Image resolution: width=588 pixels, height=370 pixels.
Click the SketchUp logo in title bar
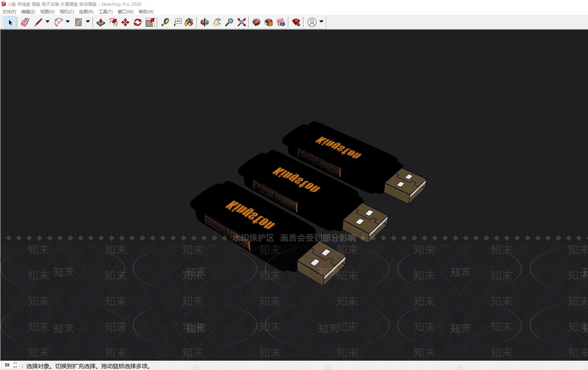[4, 4]
